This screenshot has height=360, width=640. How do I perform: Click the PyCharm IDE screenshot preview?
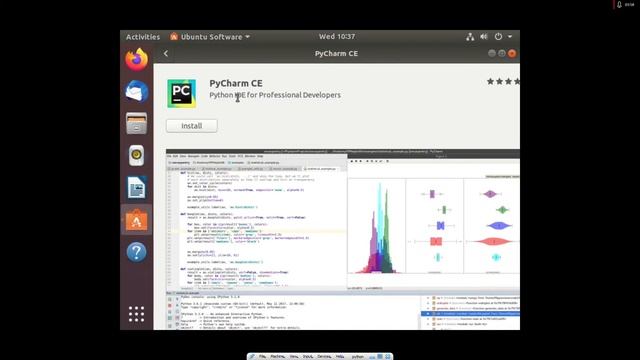click(343, 239)
